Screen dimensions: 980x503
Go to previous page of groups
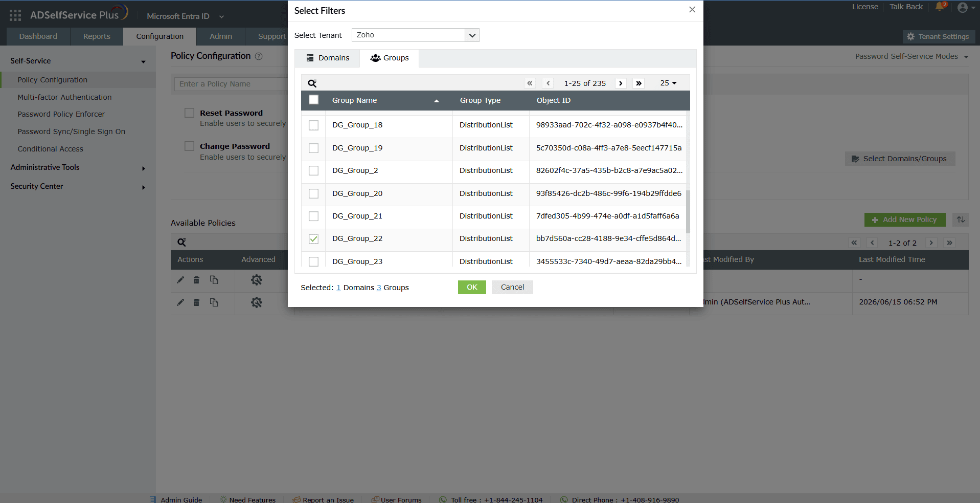548,83
